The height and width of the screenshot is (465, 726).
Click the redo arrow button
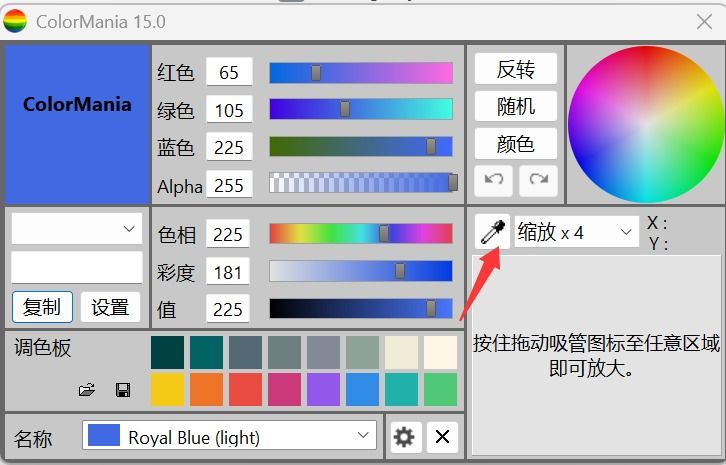click(x=538, y=180)
